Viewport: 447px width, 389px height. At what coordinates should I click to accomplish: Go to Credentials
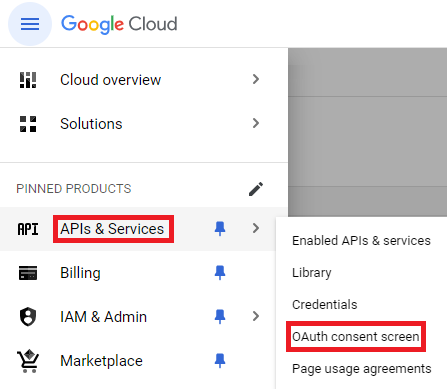(x=325, y=305)
